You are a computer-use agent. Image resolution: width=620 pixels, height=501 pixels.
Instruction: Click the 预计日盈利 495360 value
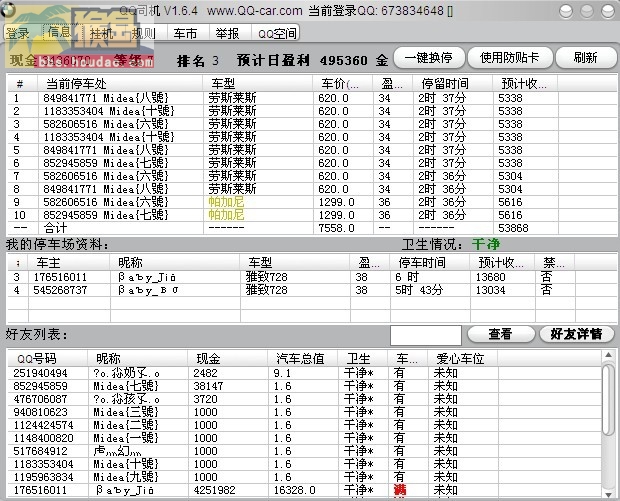tap(344, 60)
